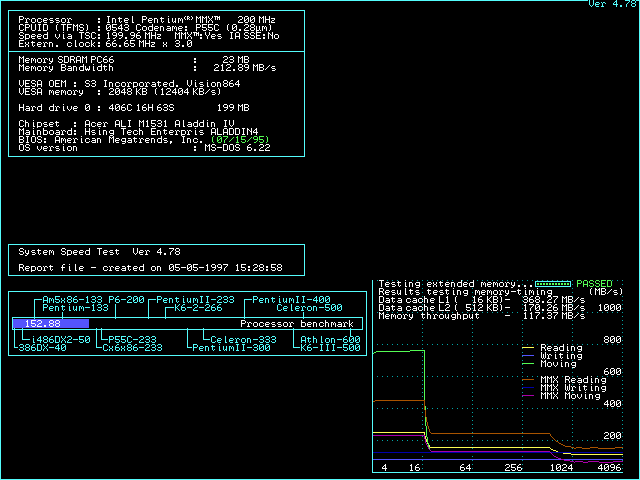Select the '212.89 MB/s' memory bandwidth value
Screen dimensions: 640x480
[x=244, y=68]
